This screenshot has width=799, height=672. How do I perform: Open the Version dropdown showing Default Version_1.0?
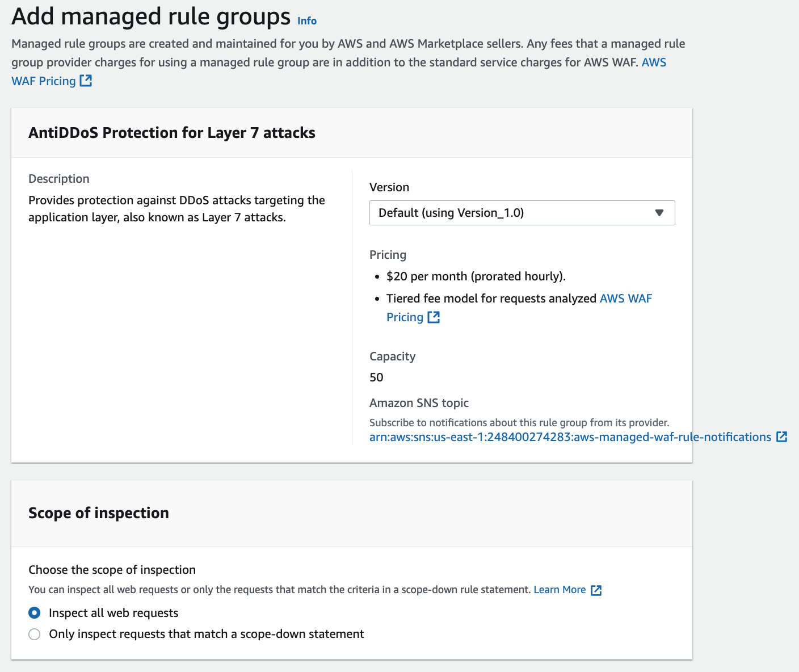[x=522, y=213]
